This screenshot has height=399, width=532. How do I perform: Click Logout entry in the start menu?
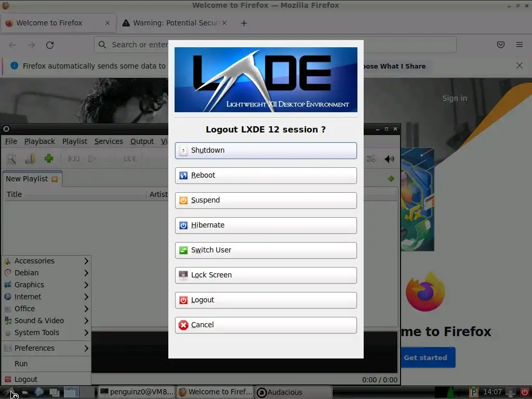point(46,379)
